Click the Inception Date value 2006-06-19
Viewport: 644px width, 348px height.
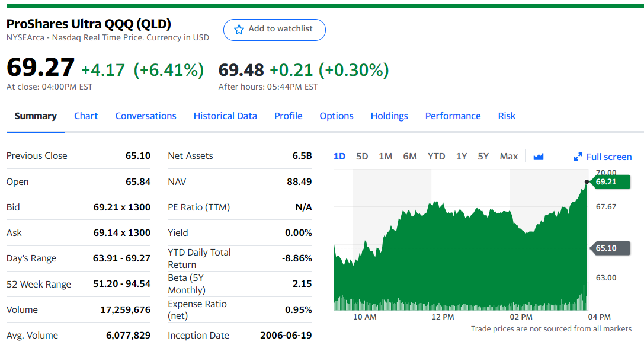pos(286,336)
